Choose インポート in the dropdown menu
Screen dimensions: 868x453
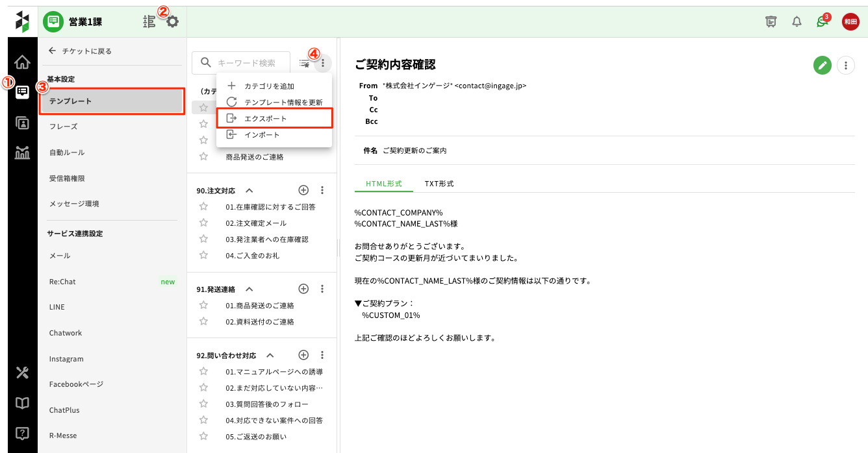[262, 135]
